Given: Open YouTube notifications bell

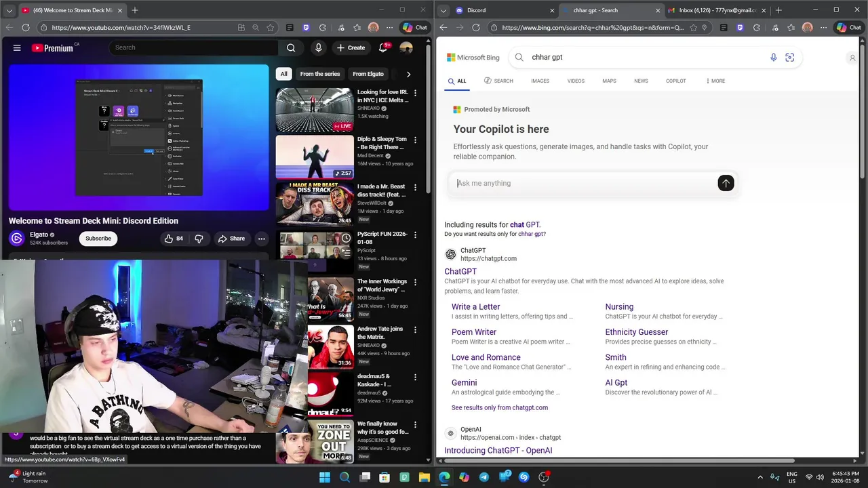Looking at the screenshot, I should tap(383, 47).
